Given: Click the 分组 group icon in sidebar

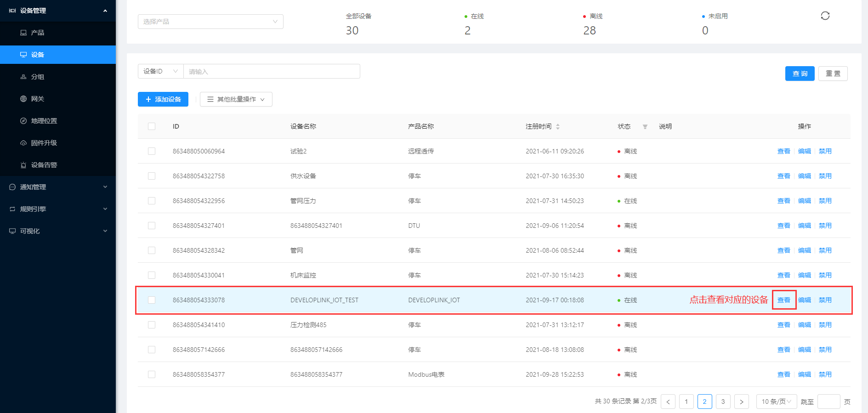Looking at the screenshot, I should pyautogui.click(x=23, y=77).
